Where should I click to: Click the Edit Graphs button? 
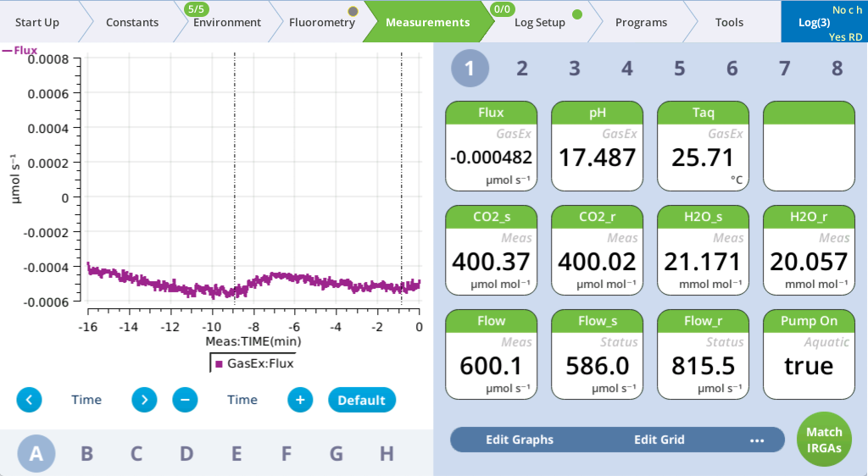click(520, 440)
